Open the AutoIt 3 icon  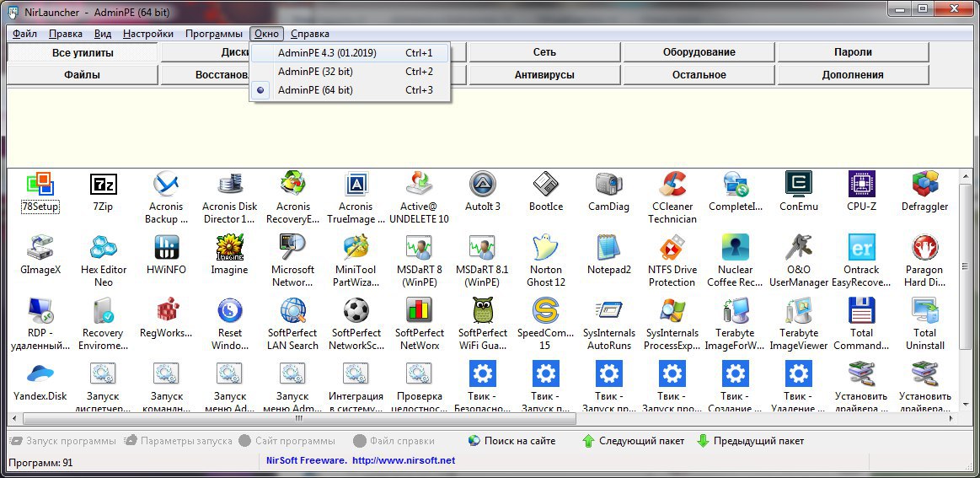[x=483, y=185]
